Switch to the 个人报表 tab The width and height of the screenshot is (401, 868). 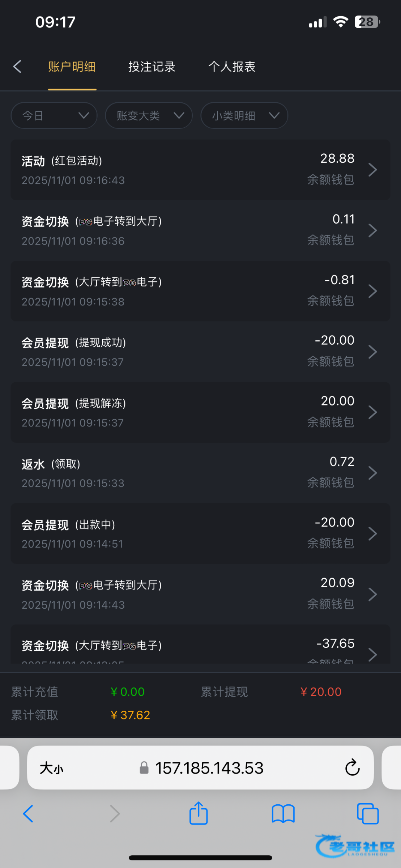pyautogui.click(x=232, y=67)
